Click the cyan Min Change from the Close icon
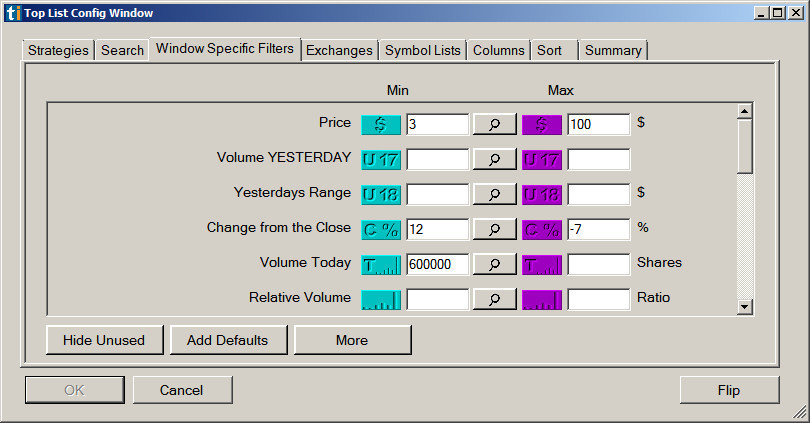 coord(381,230)
